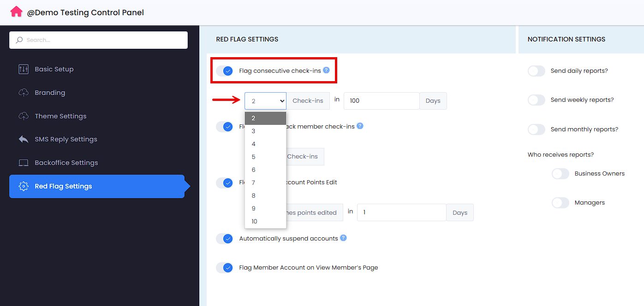The width and height of the screenshot is (644, 306).
Task: Select option 2 in dropdown list
Action: (x=265, y=118)
